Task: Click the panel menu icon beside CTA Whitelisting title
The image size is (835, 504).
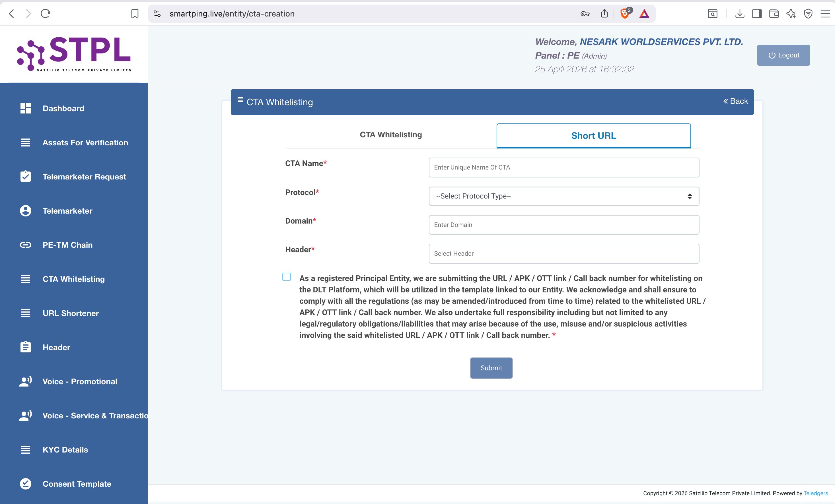Action: (240, 100)
